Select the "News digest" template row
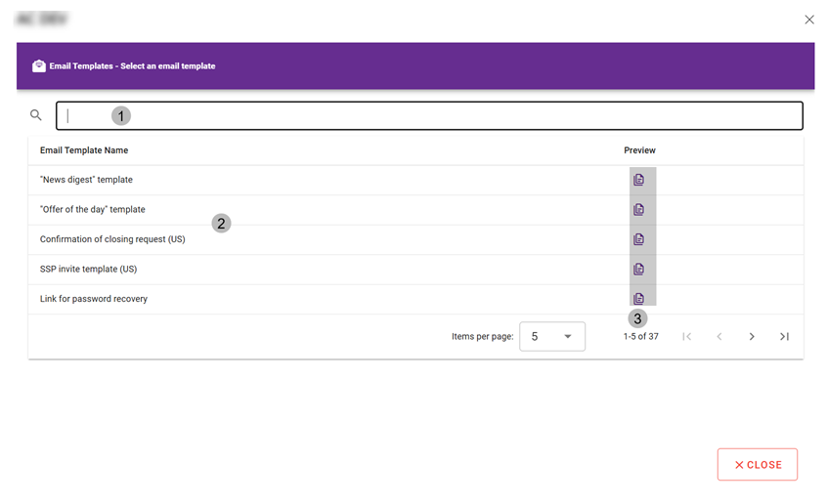 pos(86,180)
